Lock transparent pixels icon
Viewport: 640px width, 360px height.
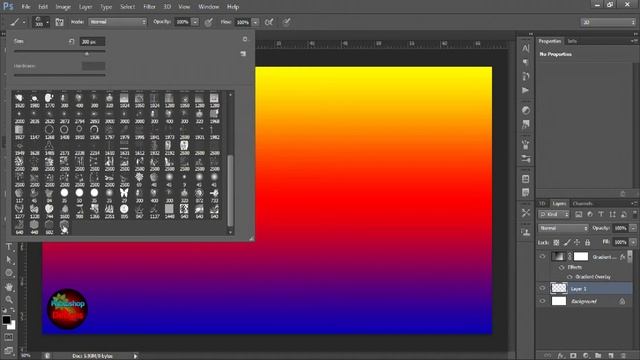pyautogui.click(x=556, y=242)
